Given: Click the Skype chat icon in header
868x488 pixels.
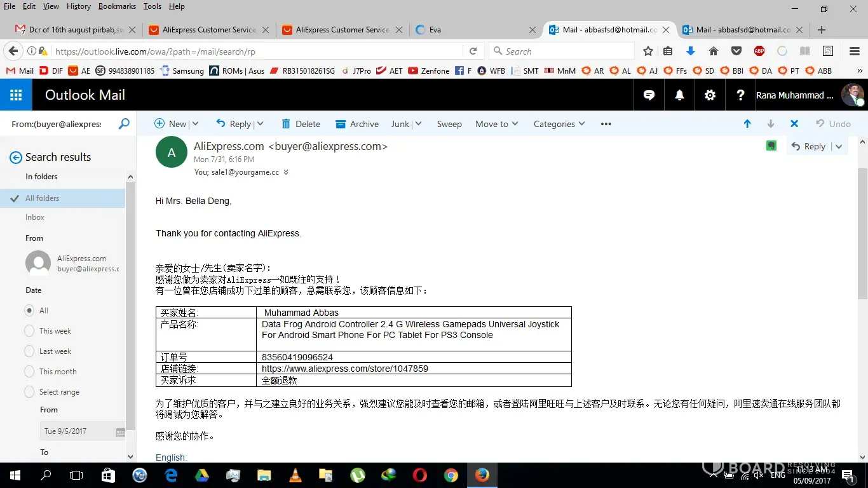Looking at the screenshot, I should 649,95.
